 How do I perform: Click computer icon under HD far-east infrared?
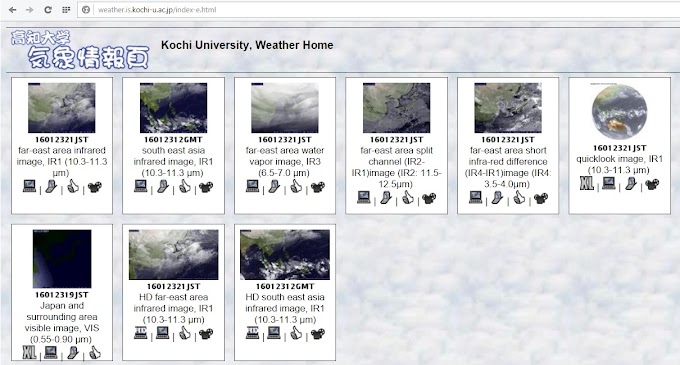[163, 333]
